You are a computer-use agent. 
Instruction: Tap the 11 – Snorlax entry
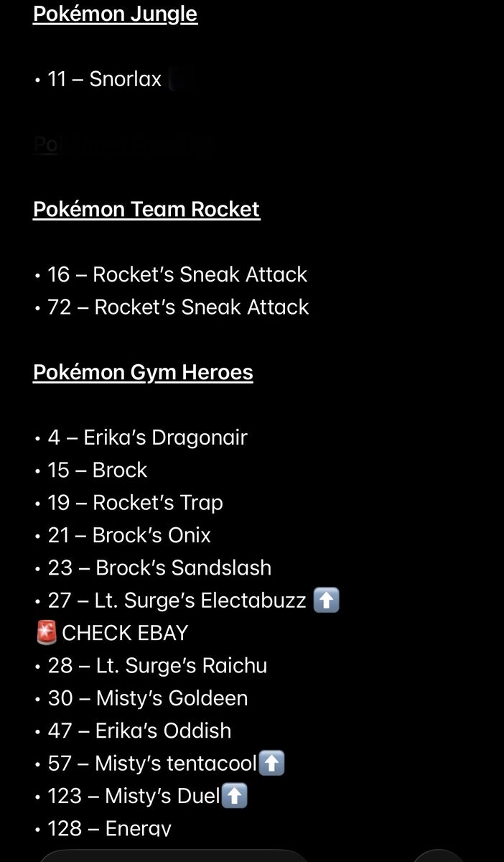pos(104,78)
